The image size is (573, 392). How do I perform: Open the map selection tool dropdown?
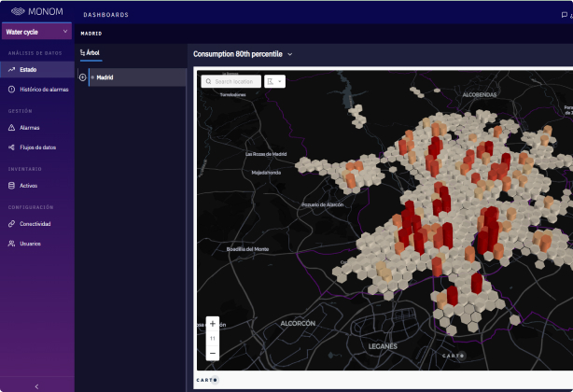point(274,81)
